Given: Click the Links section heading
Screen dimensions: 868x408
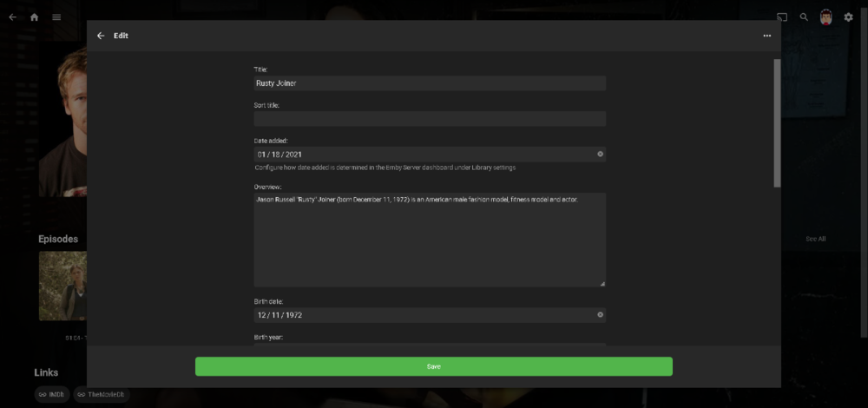Looking at the screenshot, I should point(46,372).
